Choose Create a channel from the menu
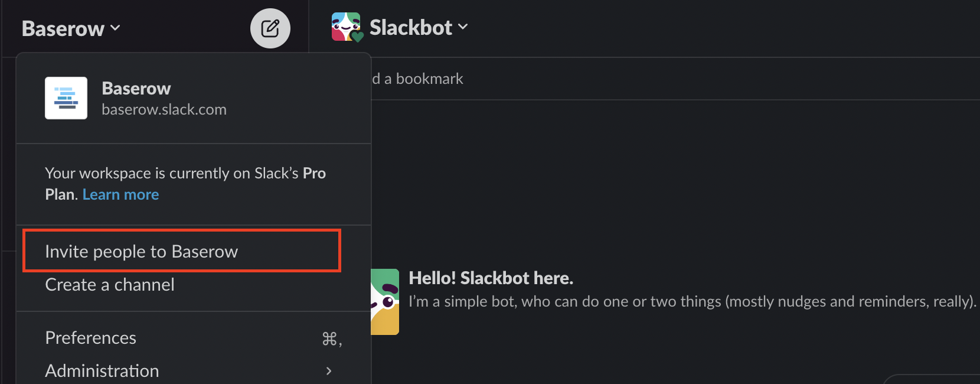The height and width of the screenshot is (384, 980). (x=110, y=285)
